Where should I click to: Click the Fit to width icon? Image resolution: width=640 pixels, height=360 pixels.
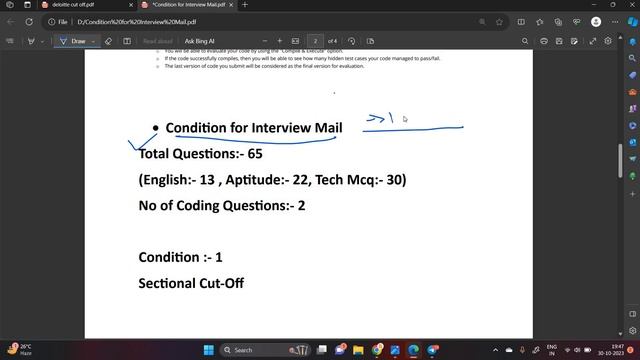(296, 41)
